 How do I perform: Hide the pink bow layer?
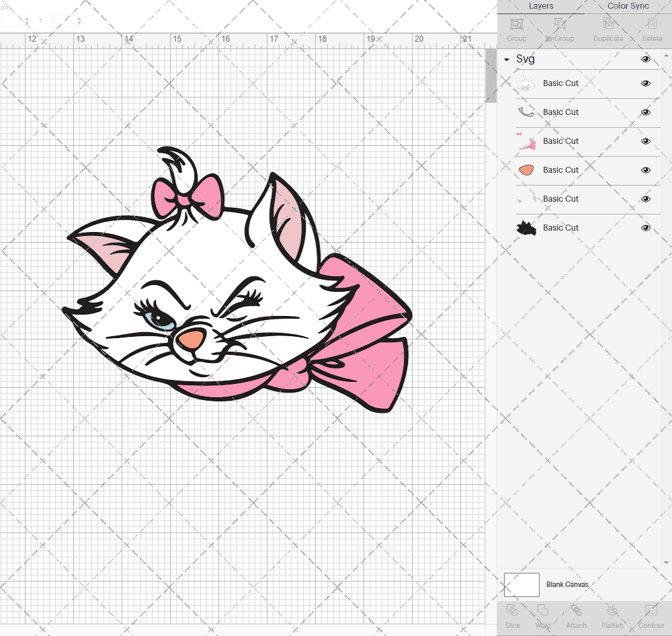pos(645,141)
